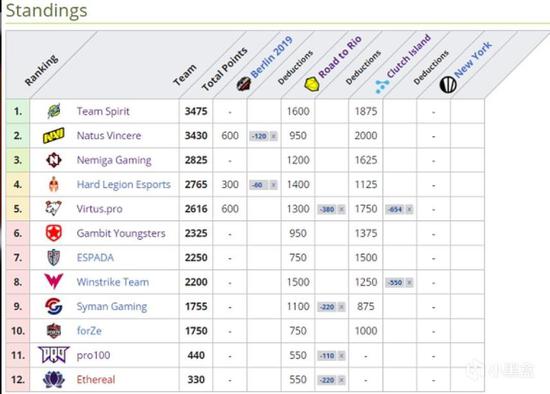Click Winstrike Team's total 2200
Image resolution: width=550 pixels, height=394 pixels.
196,282
